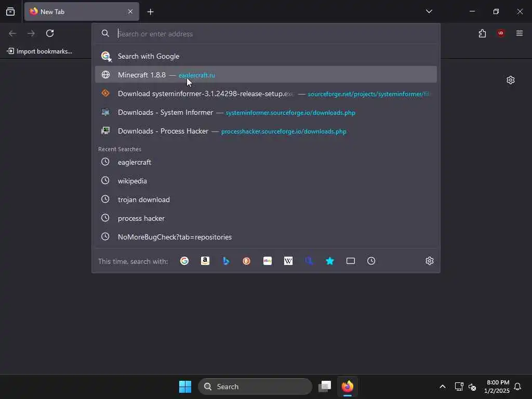The width and height of the screenshot is (532, 399).
Task: Search history using the clock icon in search bar
Action: coord(371,261)
